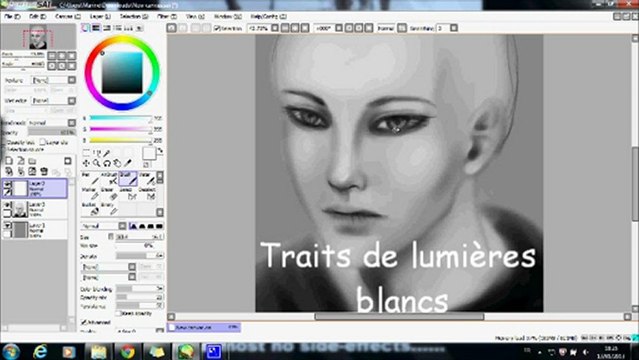This screenshot has width=639, height=360.
Task: Pick the rectangular selection tool
Action: (86, 153)
